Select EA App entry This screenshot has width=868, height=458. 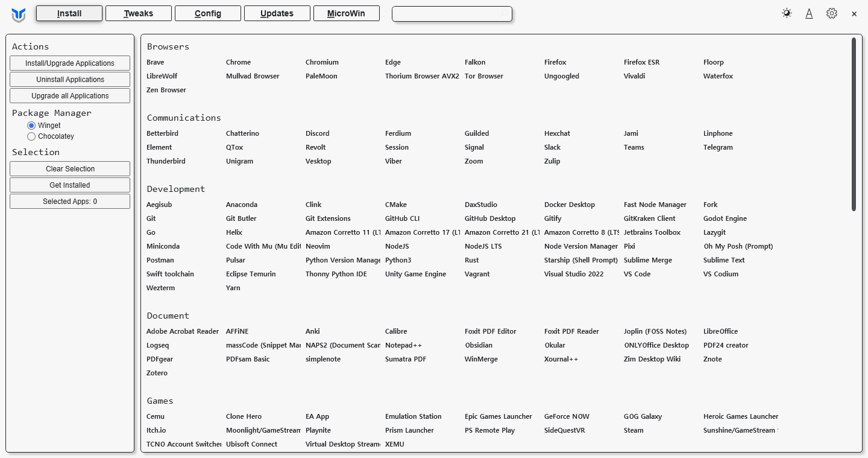pyautogui.click(x=317, y=416)
